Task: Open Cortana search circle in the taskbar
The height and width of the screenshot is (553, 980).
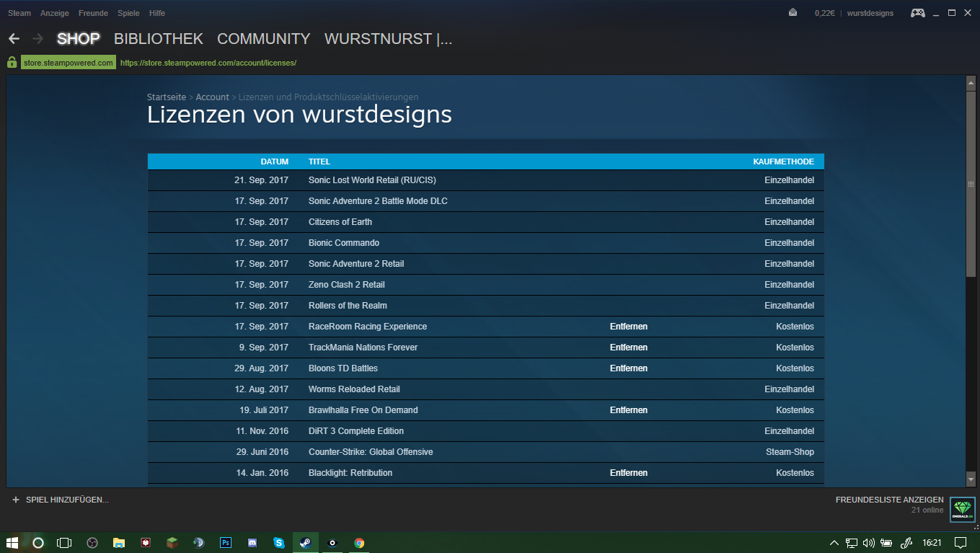Action: (38, 542)
